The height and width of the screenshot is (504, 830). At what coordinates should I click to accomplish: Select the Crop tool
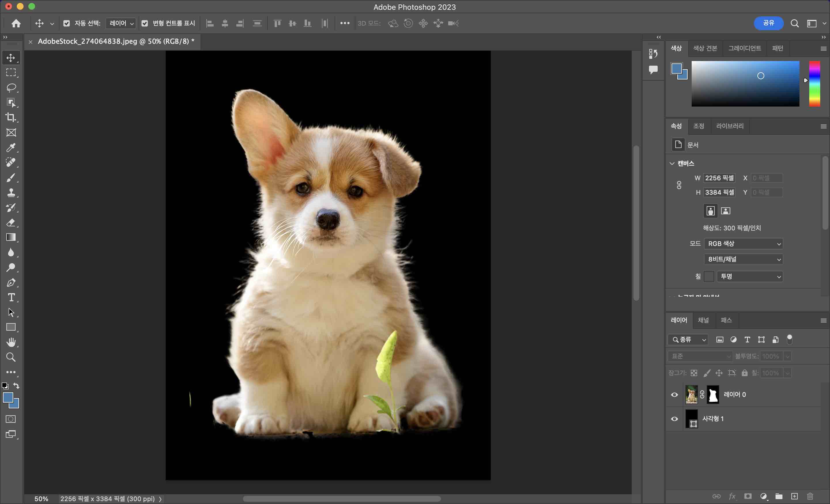11,117
